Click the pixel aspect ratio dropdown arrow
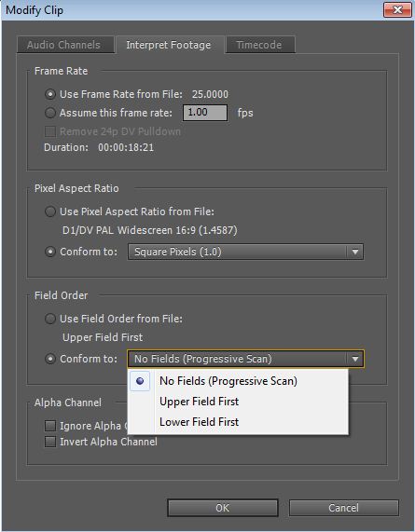This screenshot has width=415, height=532. pos(355,252)
